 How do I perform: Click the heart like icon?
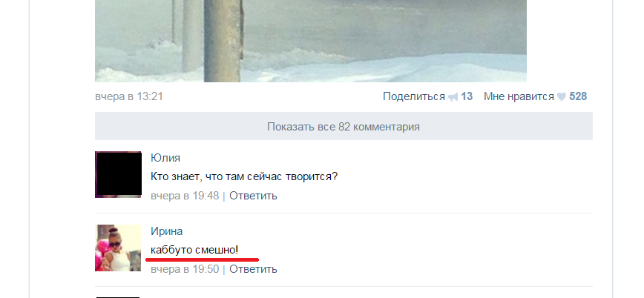coord(561,97)
